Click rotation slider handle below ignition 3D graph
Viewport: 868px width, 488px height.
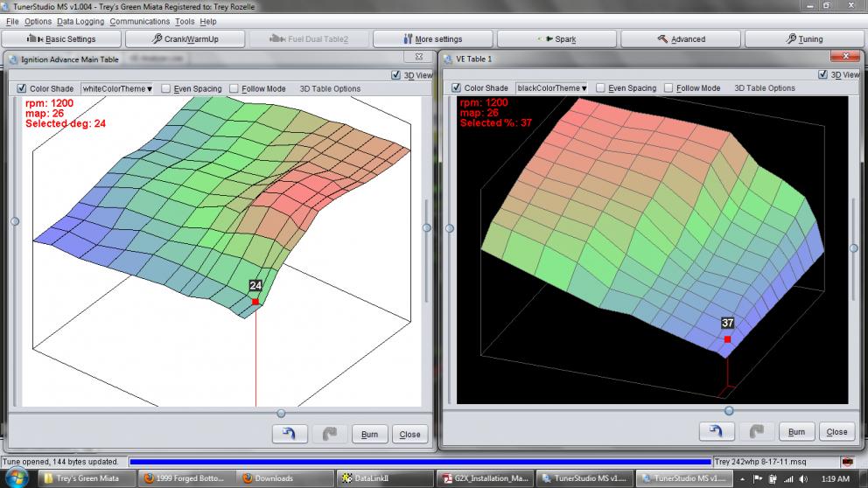(x=281, y=413)
